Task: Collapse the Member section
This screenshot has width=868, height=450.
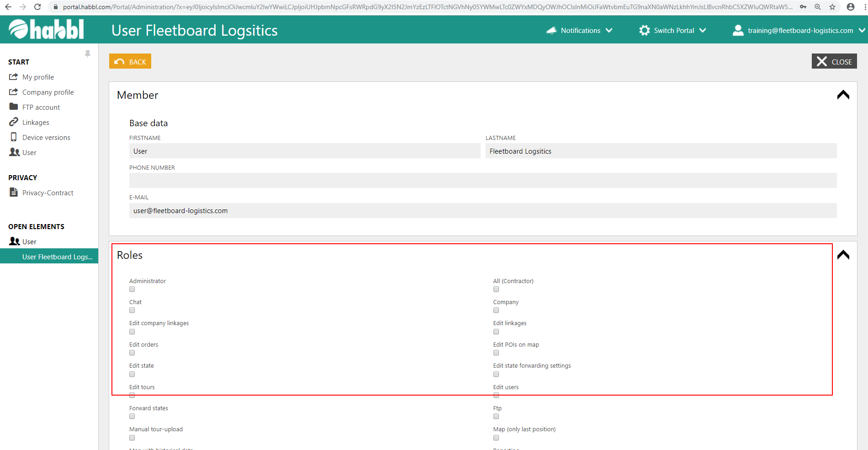Action: 843,95
